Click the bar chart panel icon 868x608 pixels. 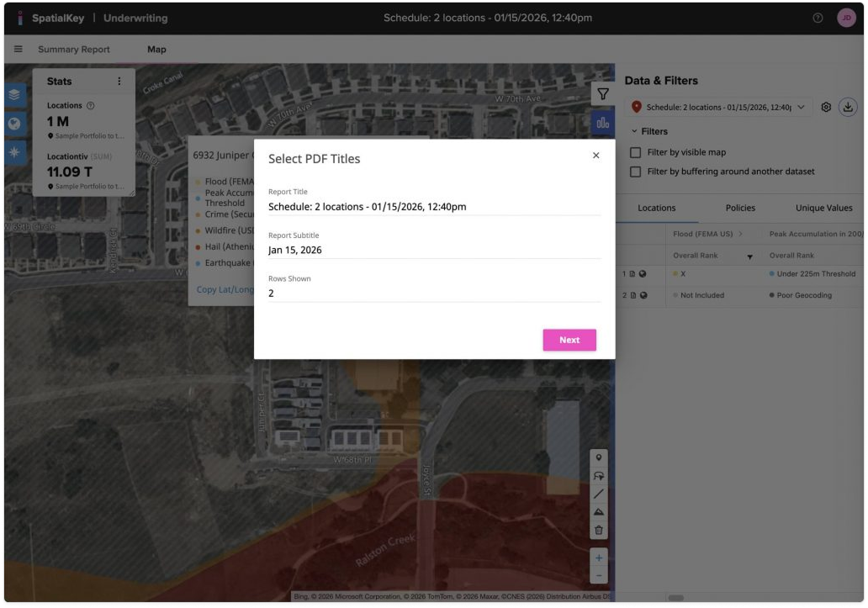pos(602,123)
